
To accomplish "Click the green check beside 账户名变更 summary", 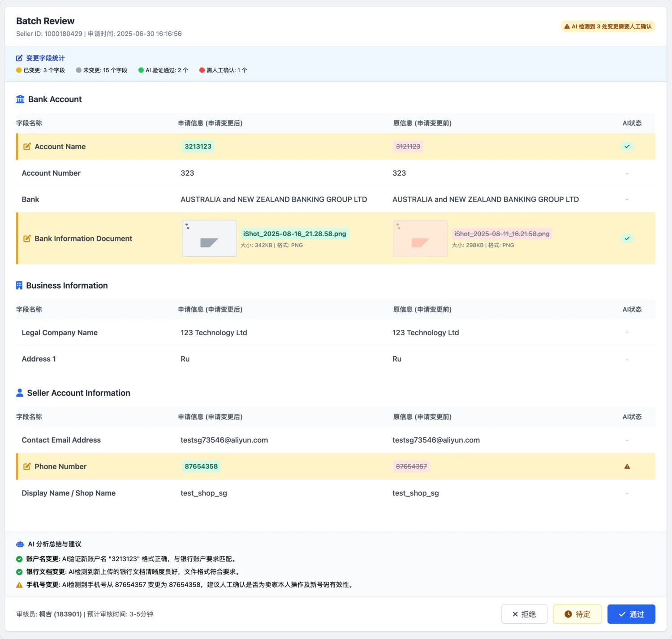I will 19,559.
